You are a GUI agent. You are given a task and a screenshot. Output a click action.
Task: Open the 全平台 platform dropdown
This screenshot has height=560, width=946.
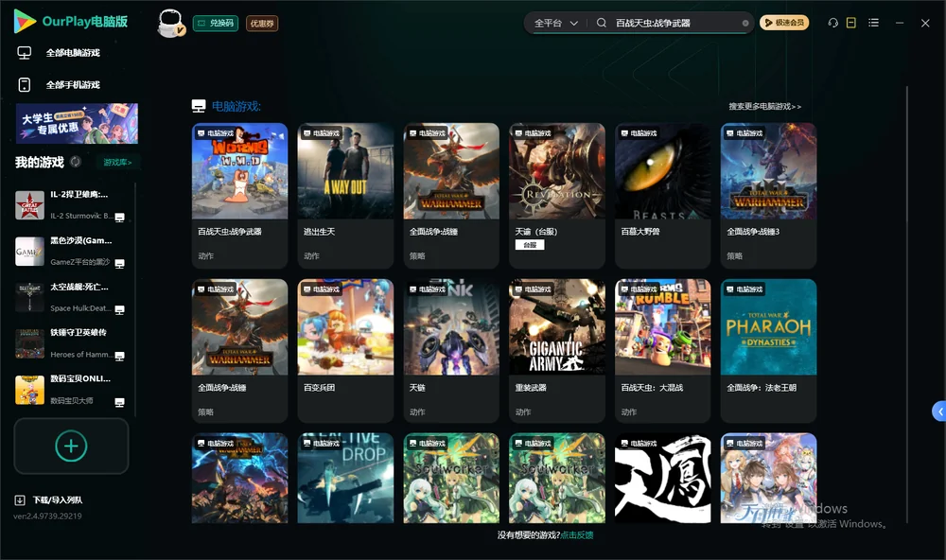click(x=555, y=23)
